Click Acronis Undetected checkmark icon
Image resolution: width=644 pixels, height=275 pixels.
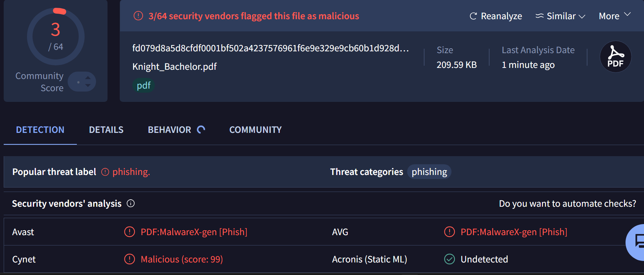449,259
